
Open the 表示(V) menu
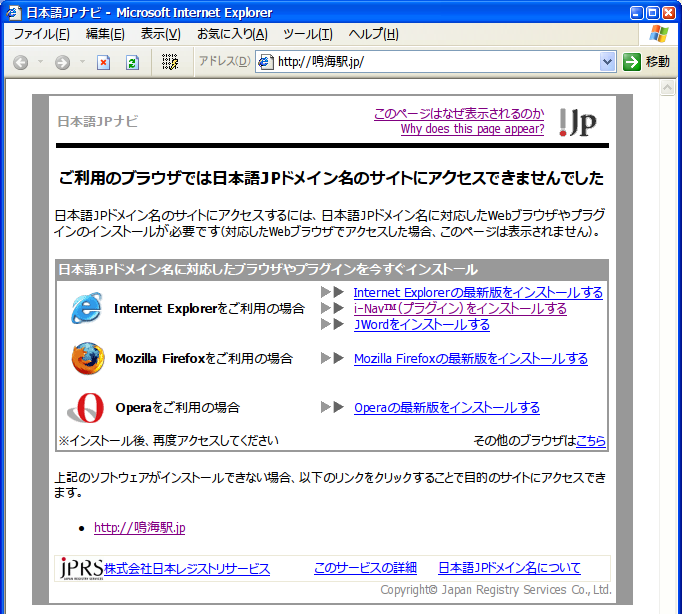tap(160, 34)
